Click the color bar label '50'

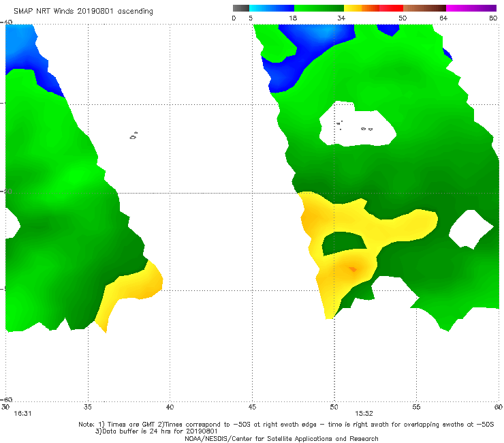pos(403,18)
